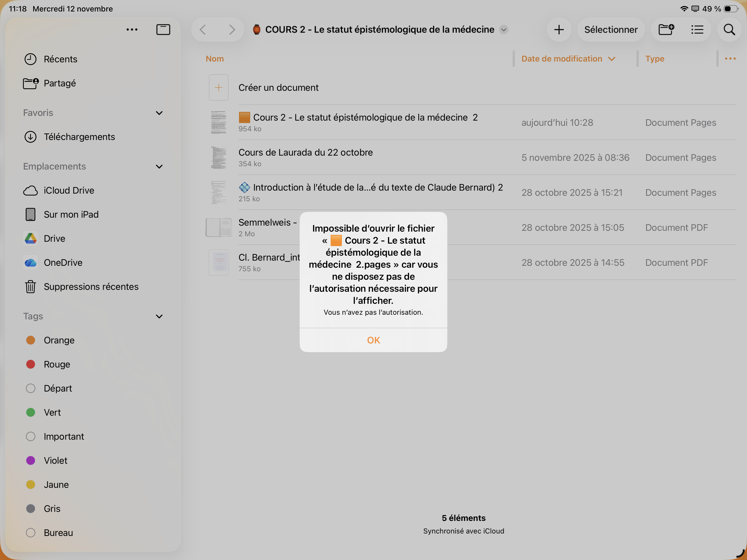
Task: Select the Bureau tag circle
Action: tap(31, 533)
